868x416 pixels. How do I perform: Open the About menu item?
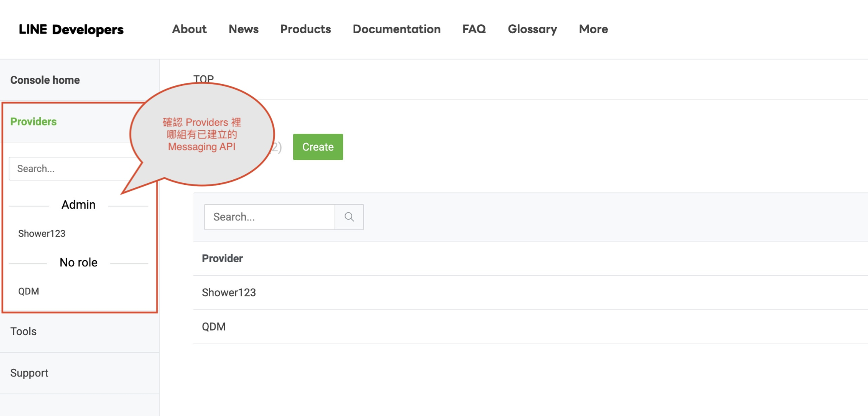pos(189,29)
